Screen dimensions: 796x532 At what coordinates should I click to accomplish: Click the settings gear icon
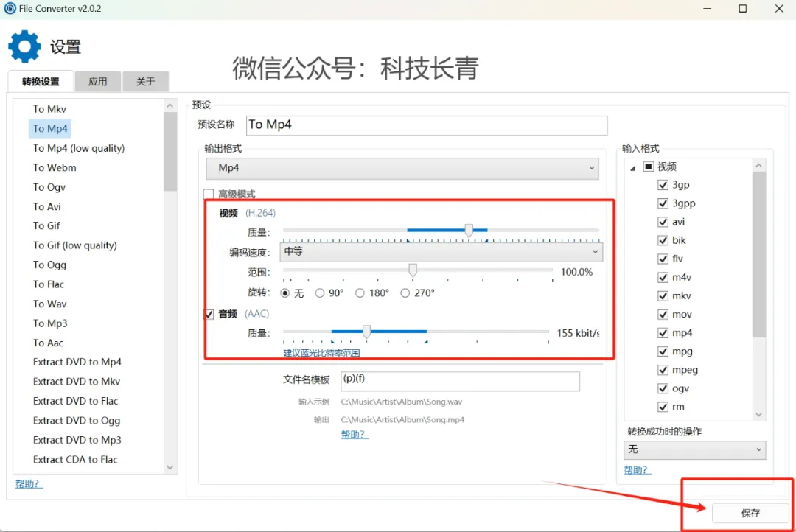24,46
